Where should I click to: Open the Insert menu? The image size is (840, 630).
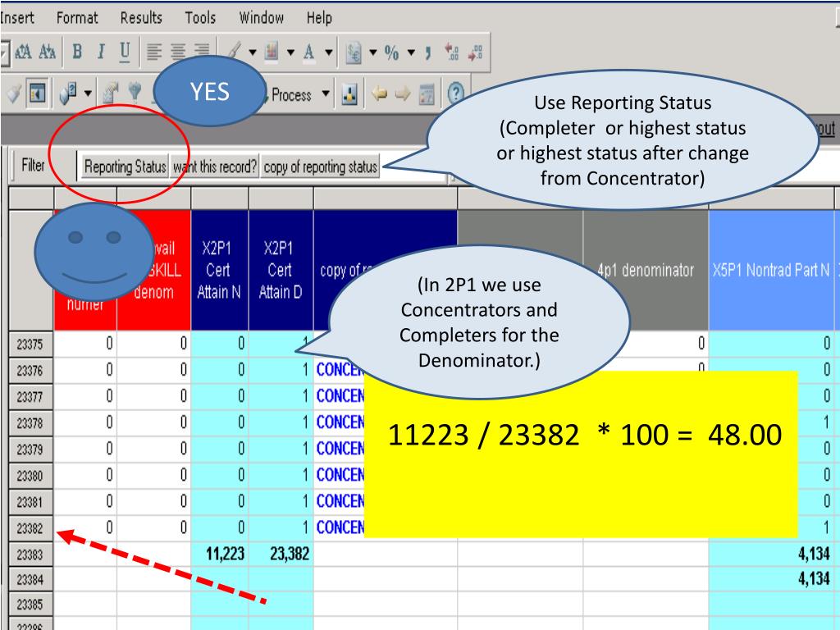coord(17,18)
